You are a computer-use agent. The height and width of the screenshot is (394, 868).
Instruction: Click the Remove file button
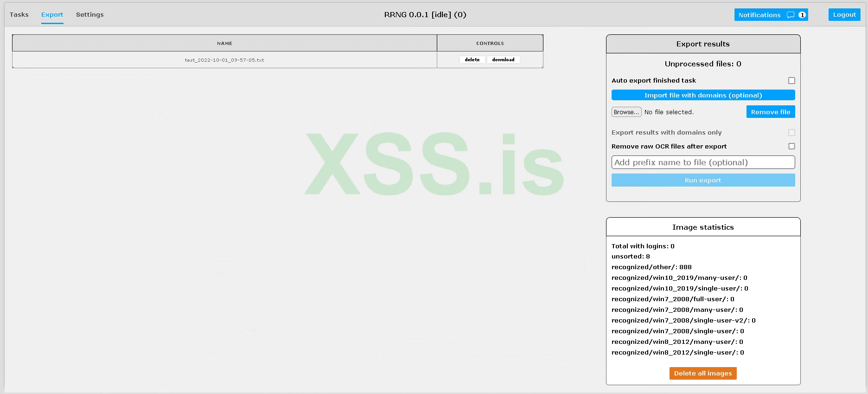pyautogui.click(x=771, y=112)
